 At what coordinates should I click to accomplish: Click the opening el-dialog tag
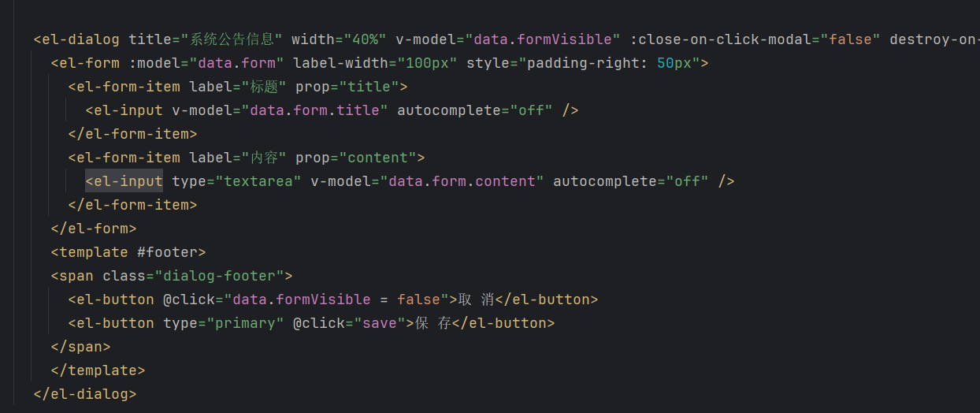pos(77,39)
